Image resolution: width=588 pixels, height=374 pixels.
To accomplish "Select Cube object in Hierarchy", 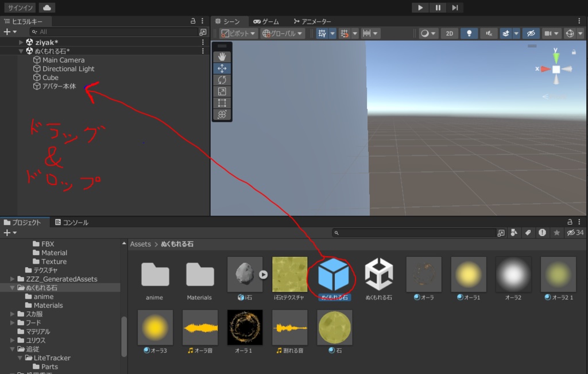I will (51, 78).
